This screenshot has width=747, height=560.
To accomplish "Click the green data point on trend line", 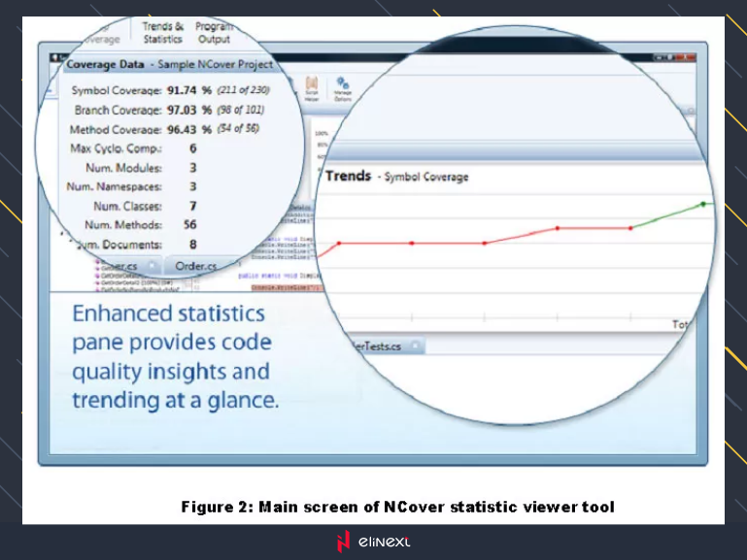I will tap(703, 205).
